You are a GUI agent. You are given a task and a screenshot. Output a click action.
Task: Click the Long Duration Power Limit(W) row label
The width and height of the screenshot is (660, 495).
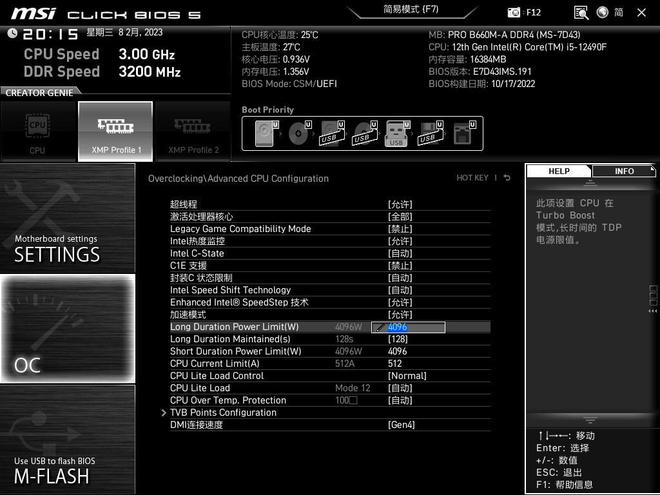pyautogui.click(x=234, y=327)
